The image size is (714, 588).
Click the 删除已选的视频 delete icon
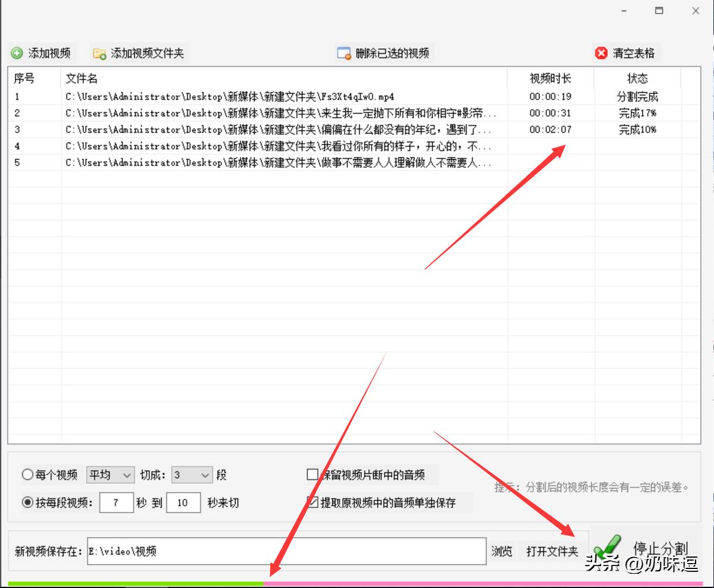pyautogui.click(x=345, y=52)
